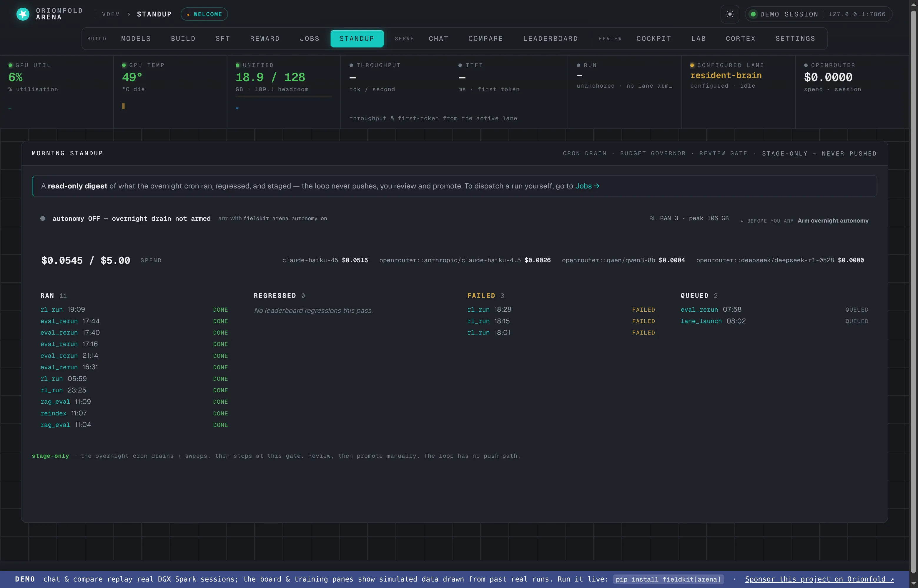Expand the Before You Arm disclosure triangle
Screen dimensions: 918x588
point(742,221)
